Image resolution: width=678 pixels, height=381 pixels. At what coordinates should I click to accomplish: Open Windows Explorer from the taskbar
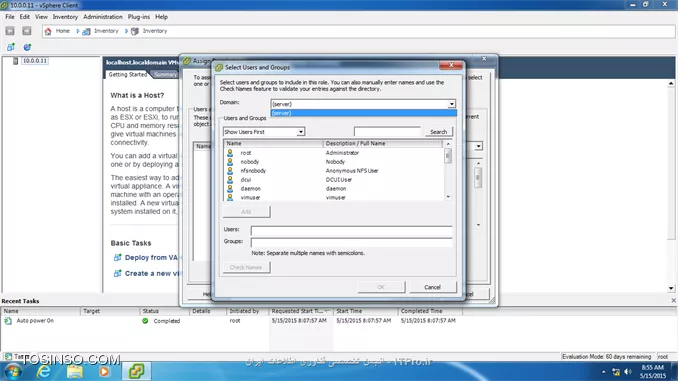[x=74, y=371]
